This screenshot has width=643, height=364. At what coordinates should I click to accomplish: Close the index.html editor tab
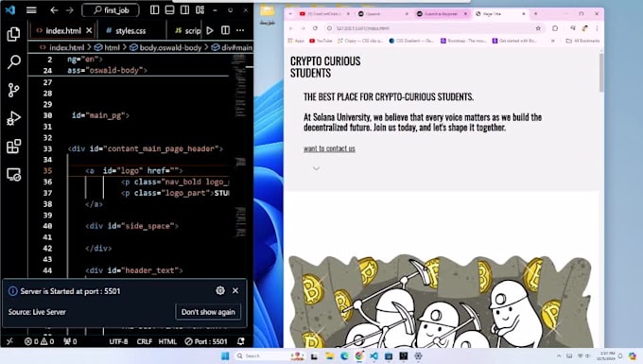coord(89,31)
